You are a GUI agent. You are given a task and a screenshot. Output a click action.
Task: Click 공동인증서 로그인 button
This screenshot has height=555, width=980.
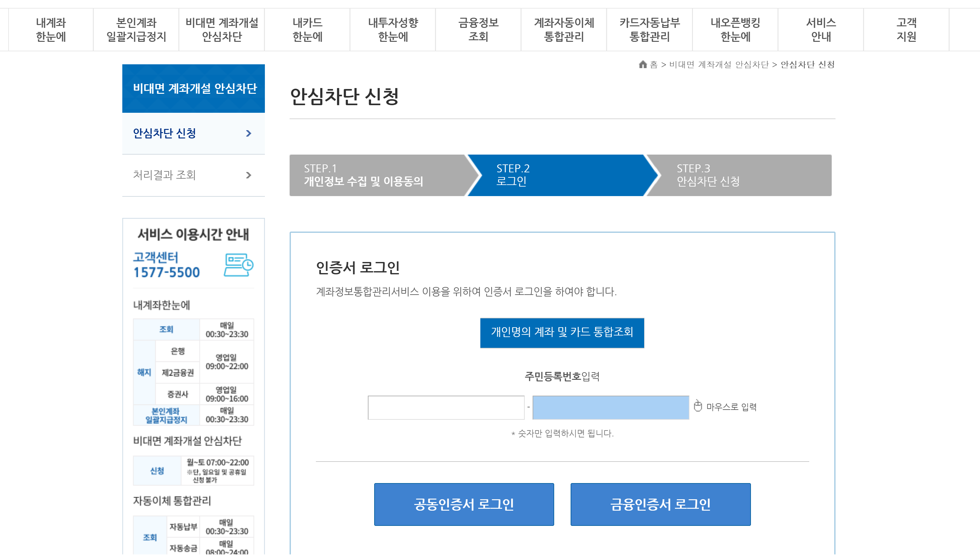[x=464, y=504]
